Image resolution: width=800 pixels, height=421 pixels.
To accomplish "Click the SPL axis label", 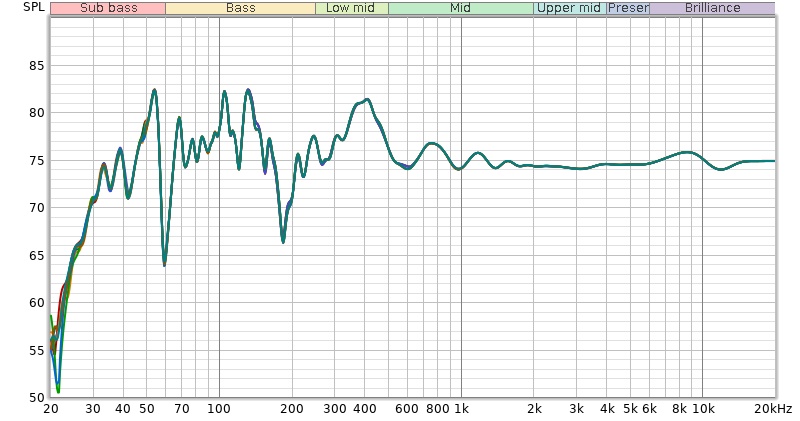I will coord(34,7).
